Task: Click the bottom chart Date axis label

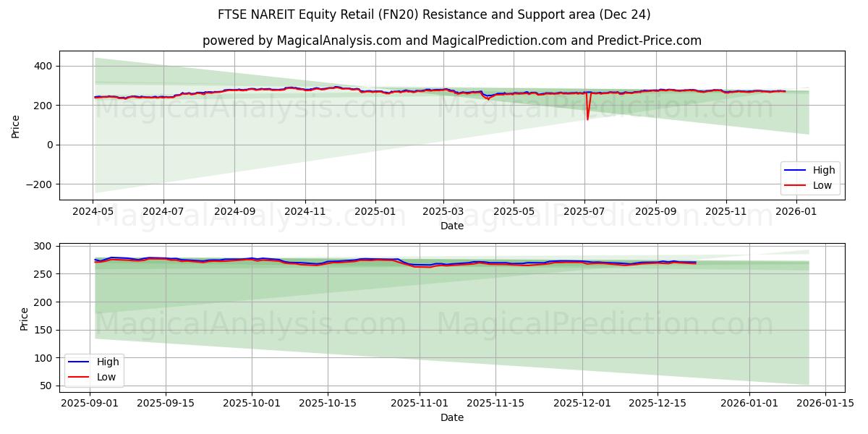Action: (451, 417)
